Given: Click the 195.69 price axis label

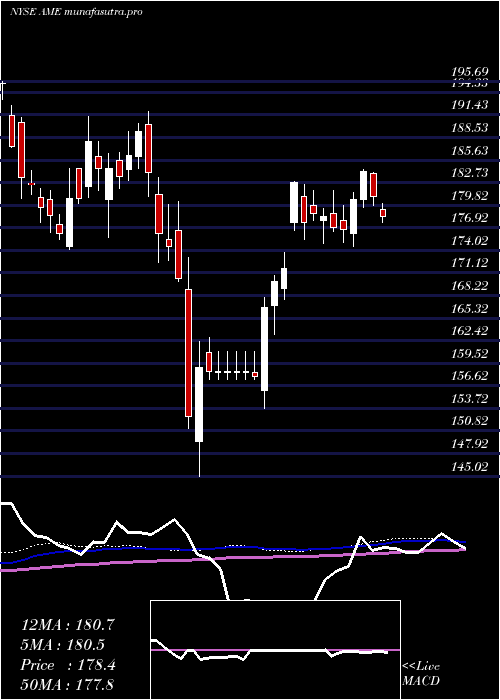Looking at the screenshot, I should [469, 71].
